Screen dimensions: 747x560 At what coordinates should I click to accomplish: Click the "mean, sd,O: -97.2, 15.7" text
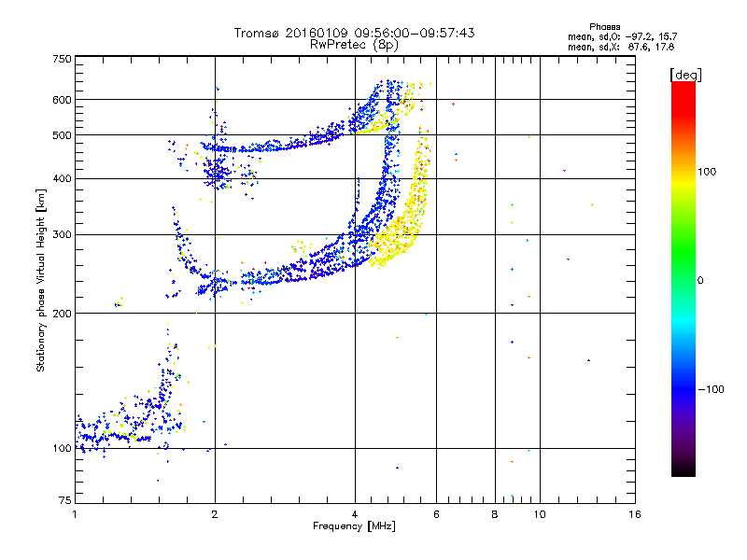click(x=622, y=36)
